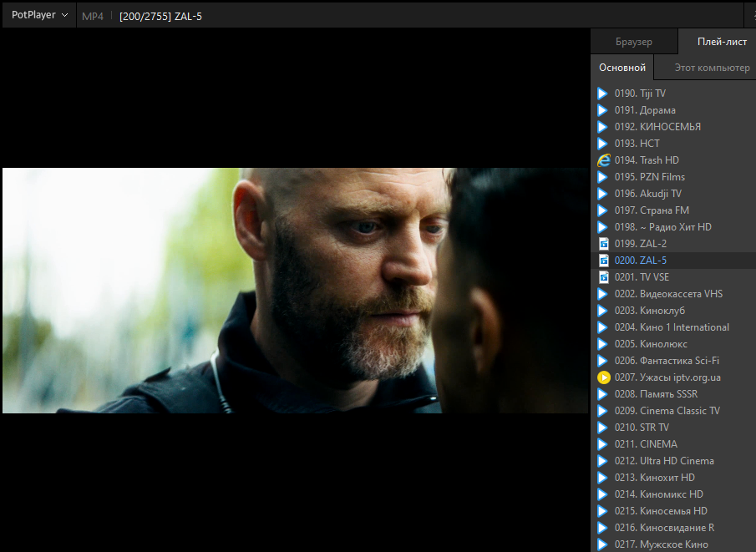Select playlist entry '0190. Tiji TV'
The height and width of the screenshot is (552, 756).
[673, 94]
